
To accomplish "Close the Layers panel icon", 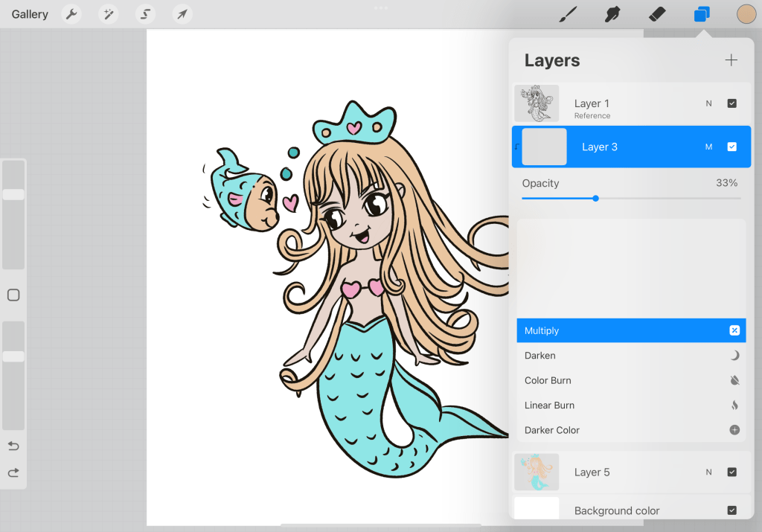I will click(702, 14).
